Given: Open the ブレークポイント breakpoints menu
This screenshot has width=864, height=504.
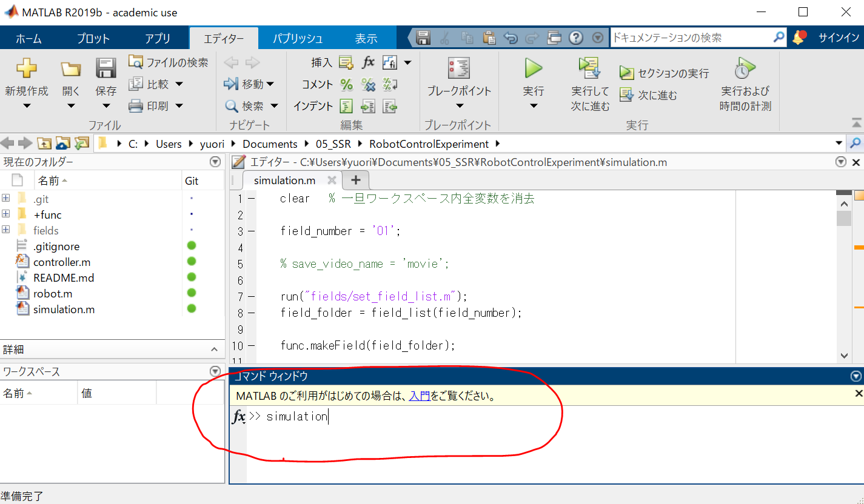Looking at the screenshot, I should coord(459,84).
